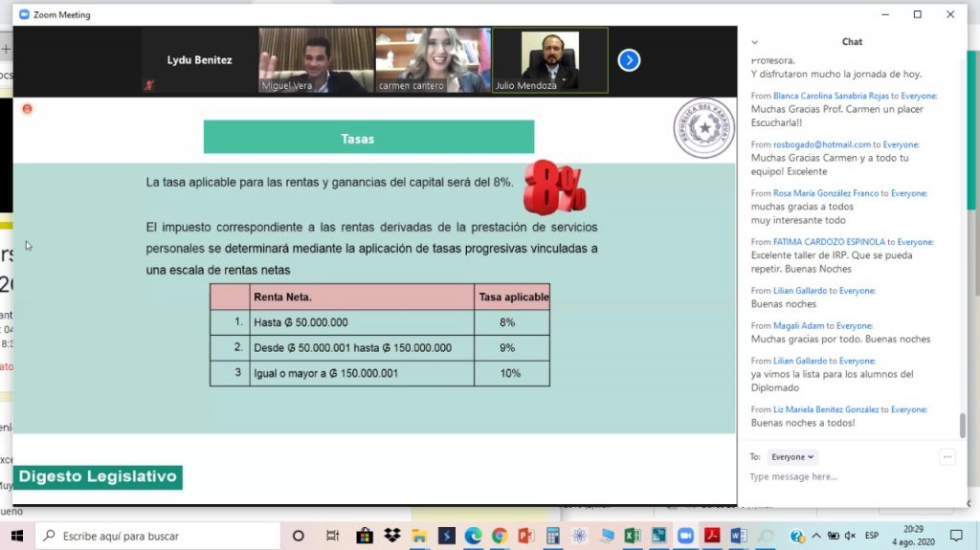Open Microsoft Word from the taskbar
The height and width of the screenshot is (550, 980).
737,536
